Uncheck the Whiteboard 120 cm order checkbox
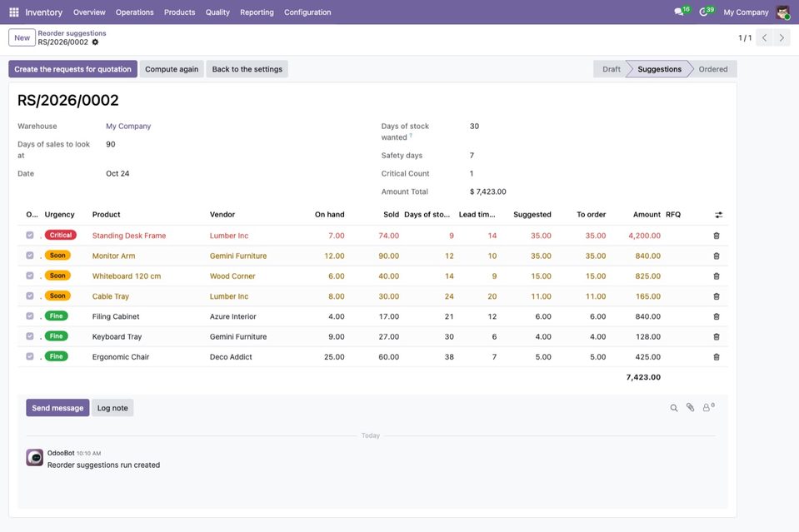This screenshot has width=799, height=532. [29, 276]
